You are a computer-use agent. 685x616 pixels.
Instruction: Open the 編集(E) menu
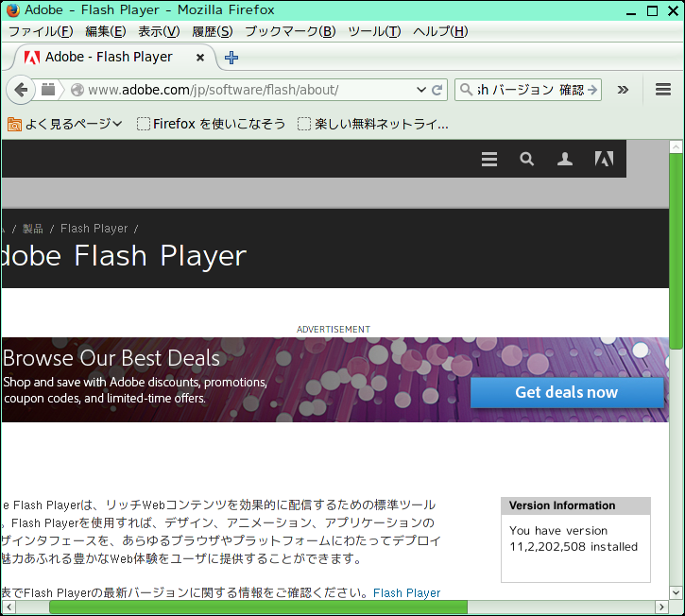(x=105, y=31)
